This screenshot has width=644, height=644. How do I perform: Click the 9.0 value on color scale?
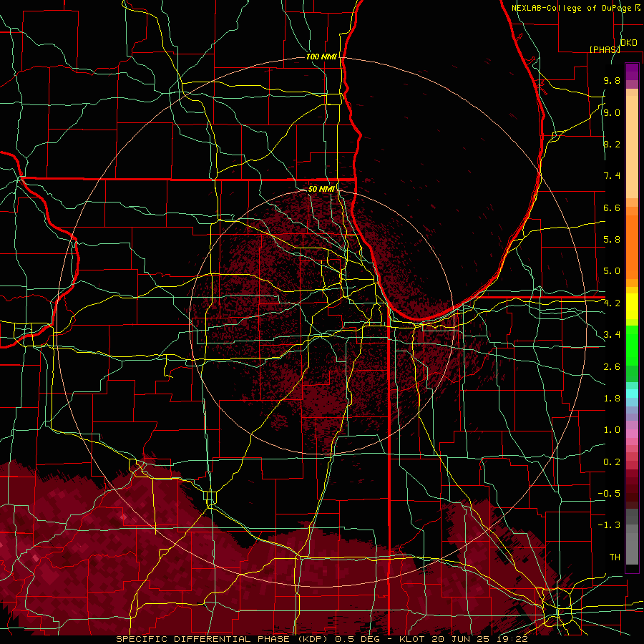click(612, 112)
